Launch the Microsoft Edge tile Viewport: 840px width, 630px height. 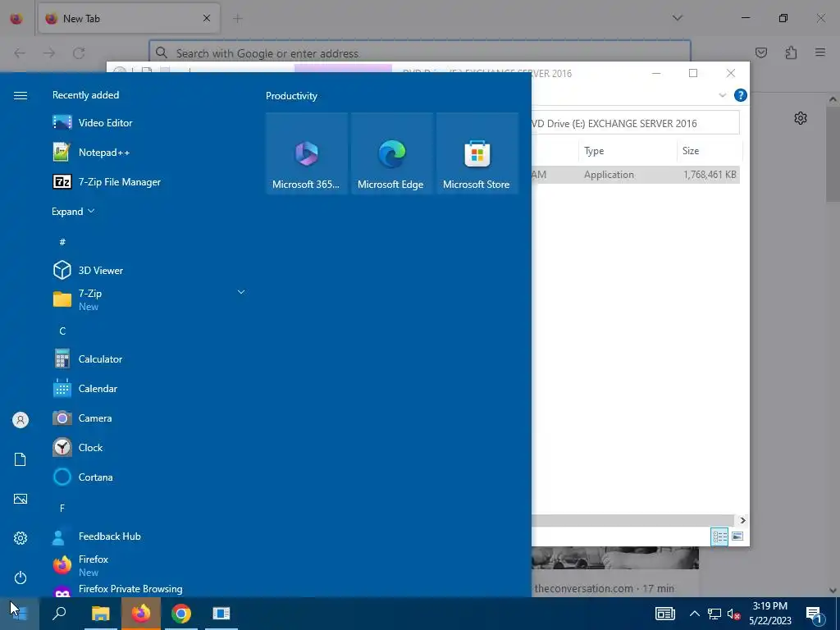point(391,153)
